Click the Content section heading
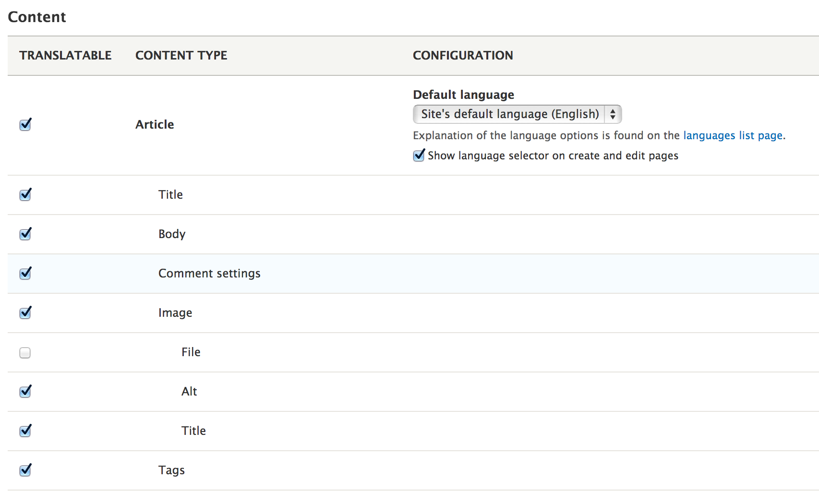This screenshot has height=504, width=819. pyautogui.click(x=37, y=17)
